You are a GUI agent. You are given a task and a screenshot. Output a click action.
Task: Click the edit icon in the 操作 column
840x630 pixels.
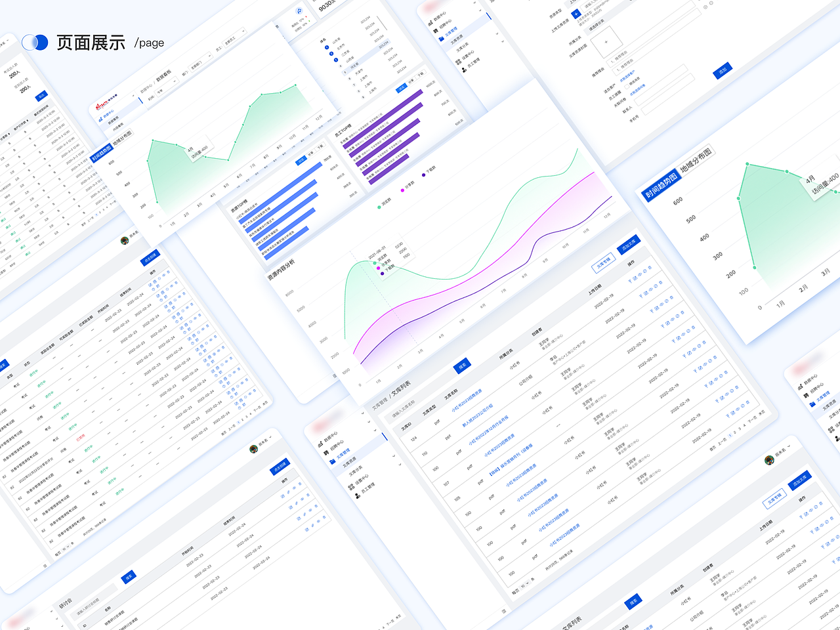click(x=636, y=278)
